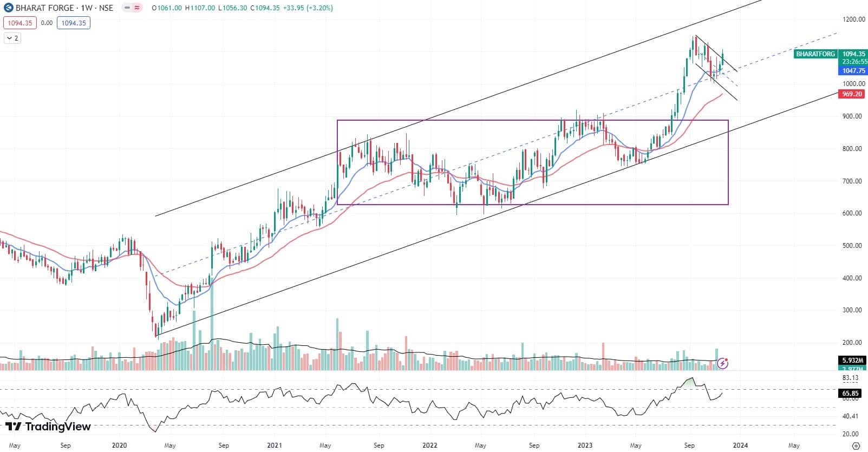Click the green BHARATFORG symbol label
The height and width of the screenshot is (452, 868).
coord(815,54)
